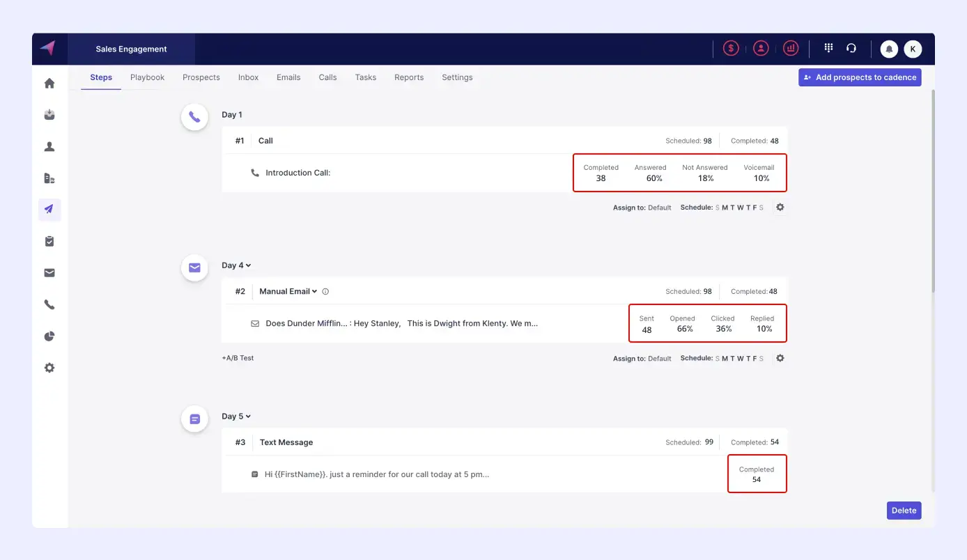Switch to the Calls tab
This screenshot has height=560, width=967.
328,77
